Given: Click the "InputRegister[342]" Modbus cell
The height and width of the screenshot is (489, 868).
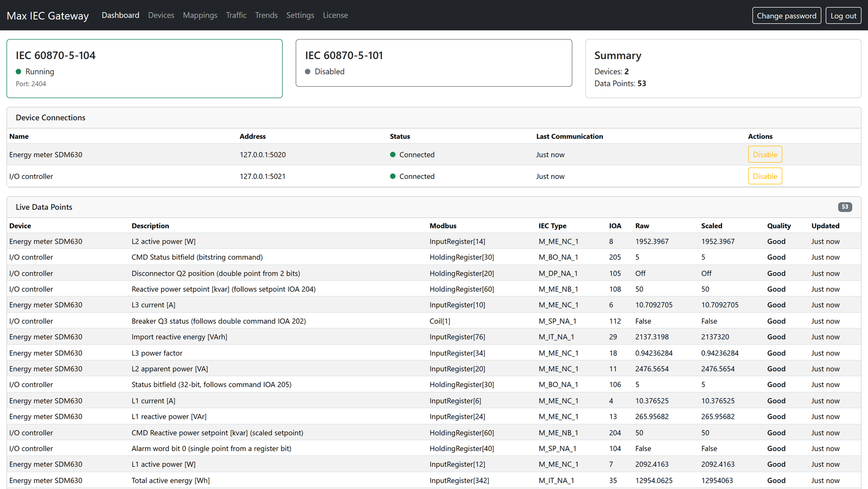Looking at the screenshot, I should pos(459,481).
